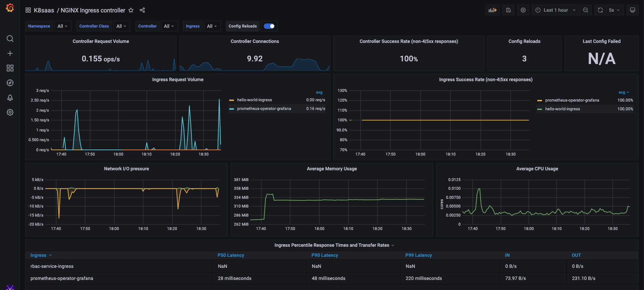Click the dashboard grid icon beside K8saas
The height and width of the screenshot is (290, 644).
(x=28, y=10)
